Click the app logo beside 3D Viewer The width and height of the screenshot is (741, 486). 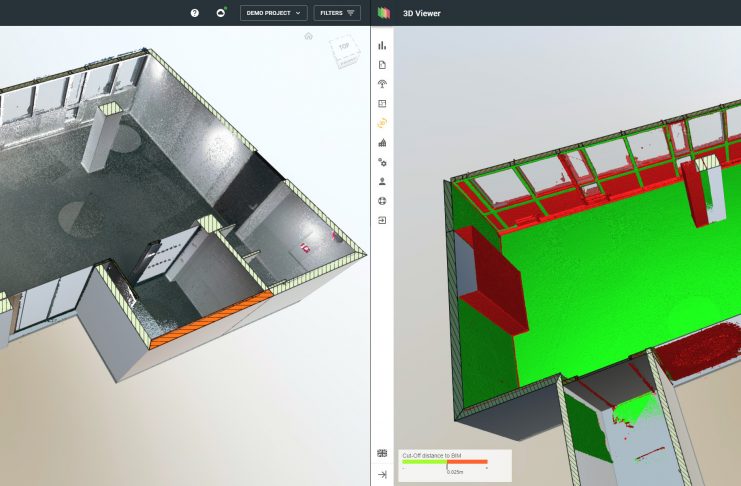coord(382,13)
